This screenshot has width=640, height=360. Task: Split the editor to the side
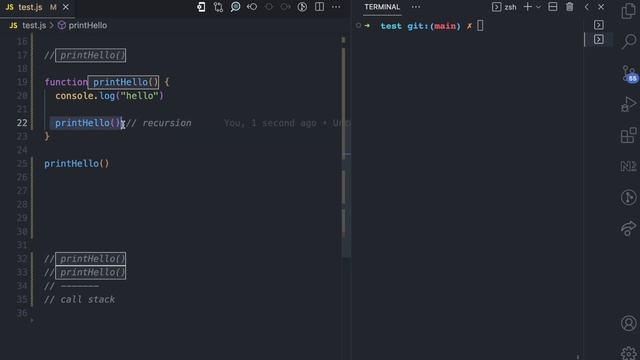(320, 7)
